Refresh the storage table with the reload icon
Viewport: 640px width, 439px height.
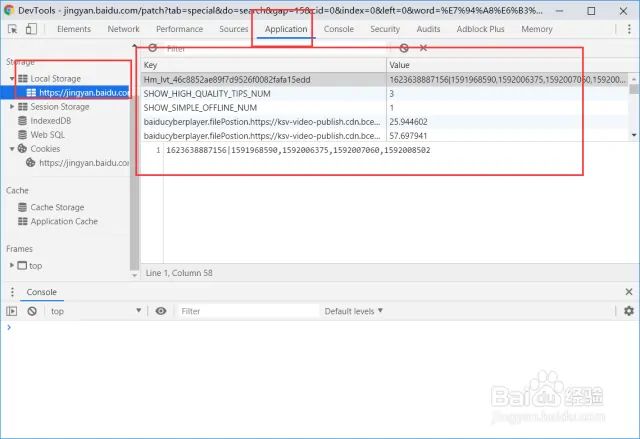tap(153, 48)
